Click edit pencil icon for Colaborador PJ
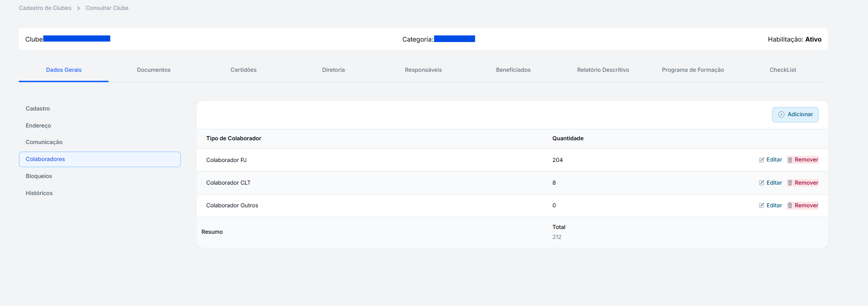This screenshot has width=868, height=306. click(x=761, y=160)
